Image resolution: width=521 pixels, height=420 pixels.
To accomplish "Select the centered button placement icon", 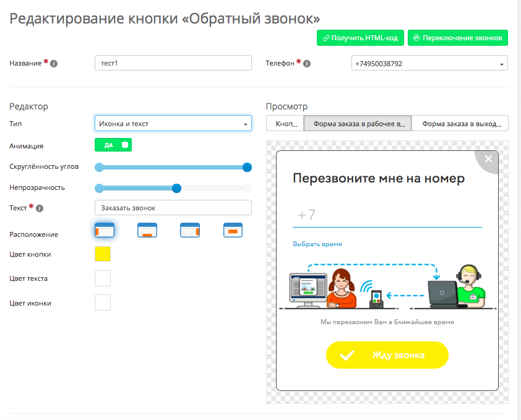I will click(x=233, y=231).
